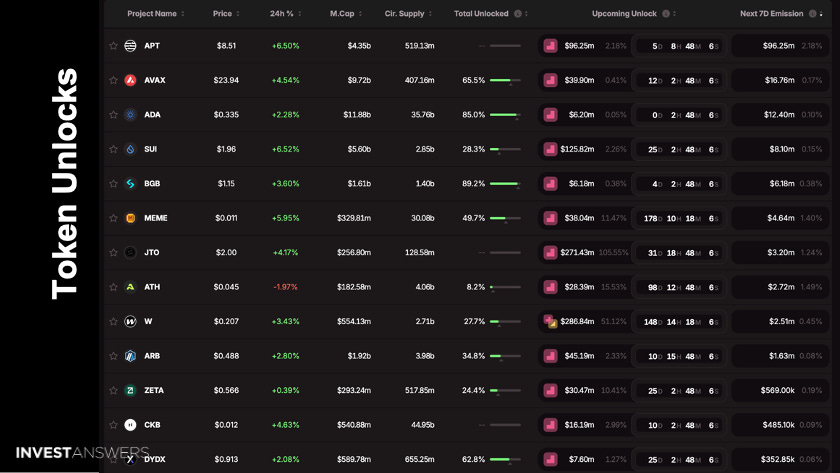Image resolution: width=840 pixels, height=473 pixels.
Task: Click the pink unlock icon in APT row
Action: [x=550, y=46]
